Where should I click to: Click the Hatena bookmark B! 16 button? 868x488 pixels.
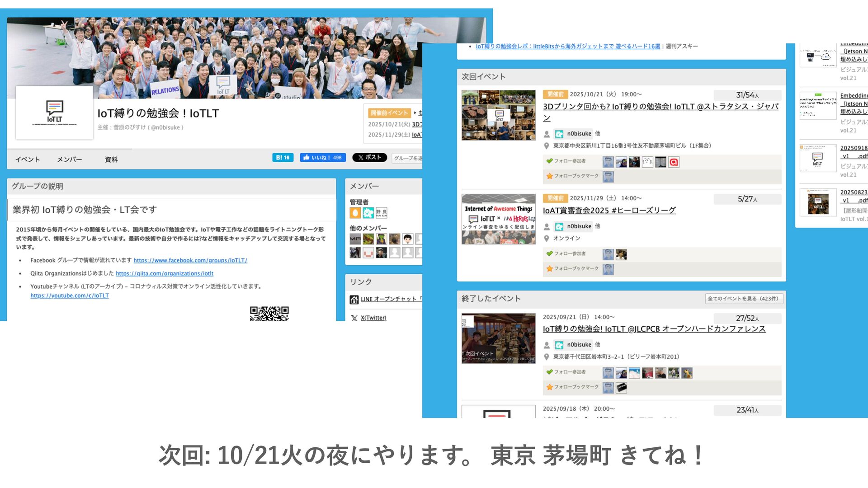(283, 158)
